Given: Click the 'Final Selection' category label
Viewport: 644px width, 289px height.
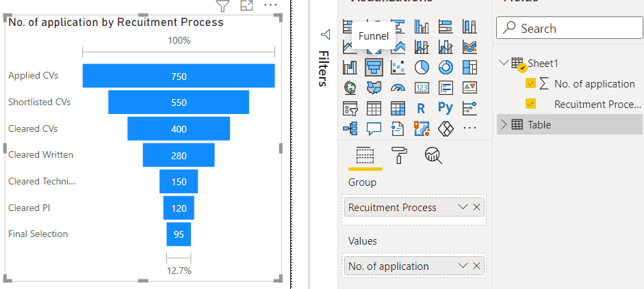Looking at the screenshot, I should (38, 234).
